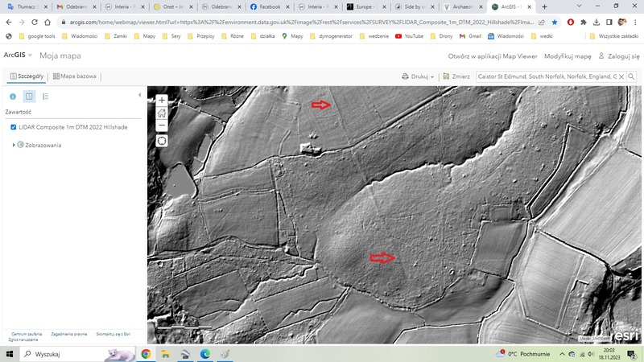644x362 pixels.
Task: Open the Zmierz measure tool
Action: [456, 76]
